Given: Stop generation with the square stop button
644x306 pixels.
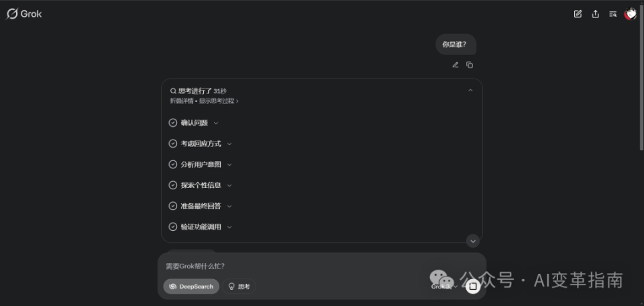Looking at the screenshot, I should pos(473,287).
